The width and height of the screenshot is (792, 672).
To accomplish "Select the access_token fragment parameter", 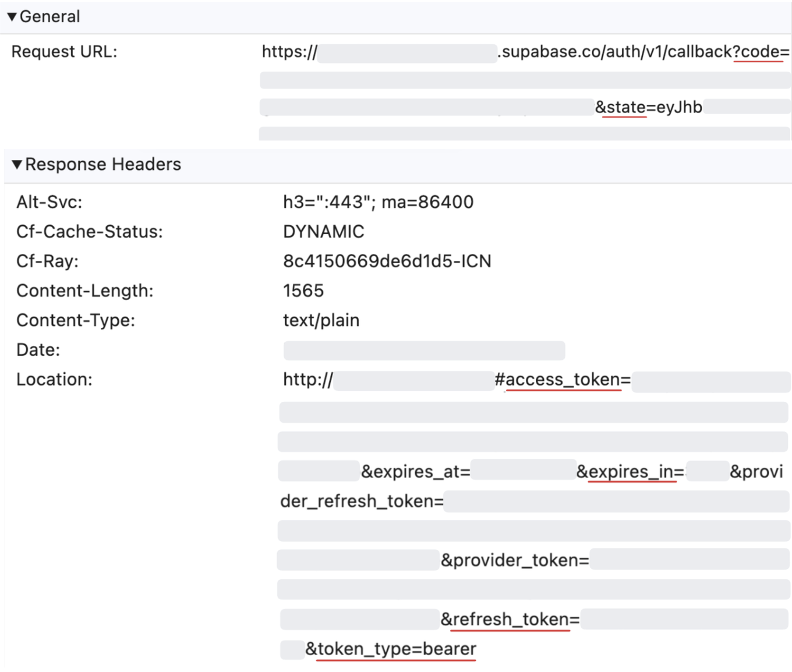I will click(x=563, y=379).
